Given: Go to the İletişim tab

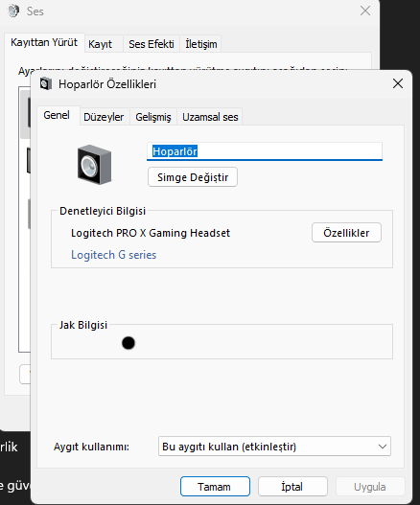Looking at the screenshot, I should click(x=200, y=44).
